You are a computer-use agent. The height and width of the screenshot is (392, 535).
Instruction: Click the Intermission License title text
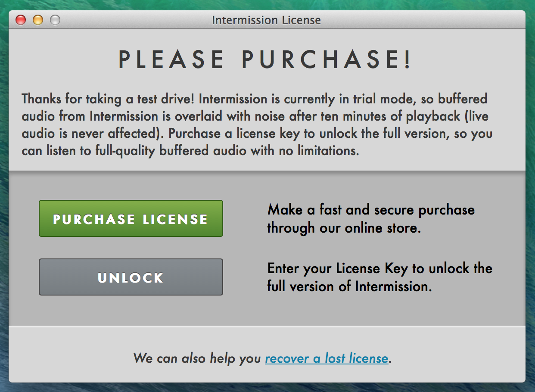266,20
